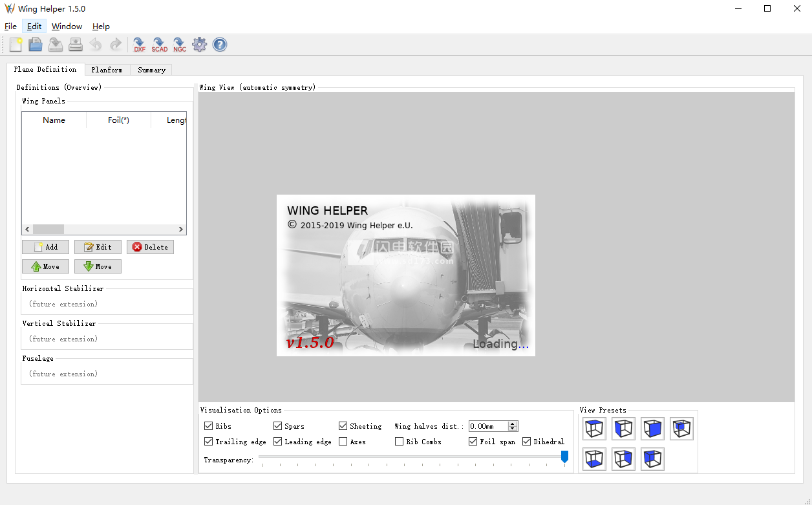Select the back-face cube view preset
812x505 pixels.
pos(652,459)
